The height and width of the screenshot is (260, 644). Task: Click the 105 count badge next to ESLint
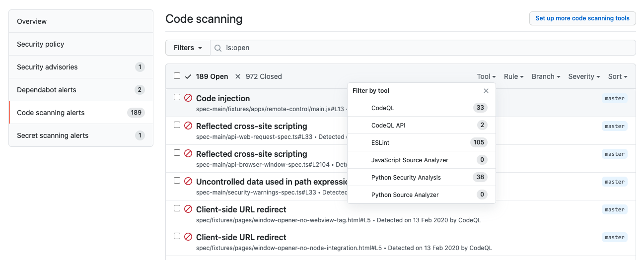(479, 142)
